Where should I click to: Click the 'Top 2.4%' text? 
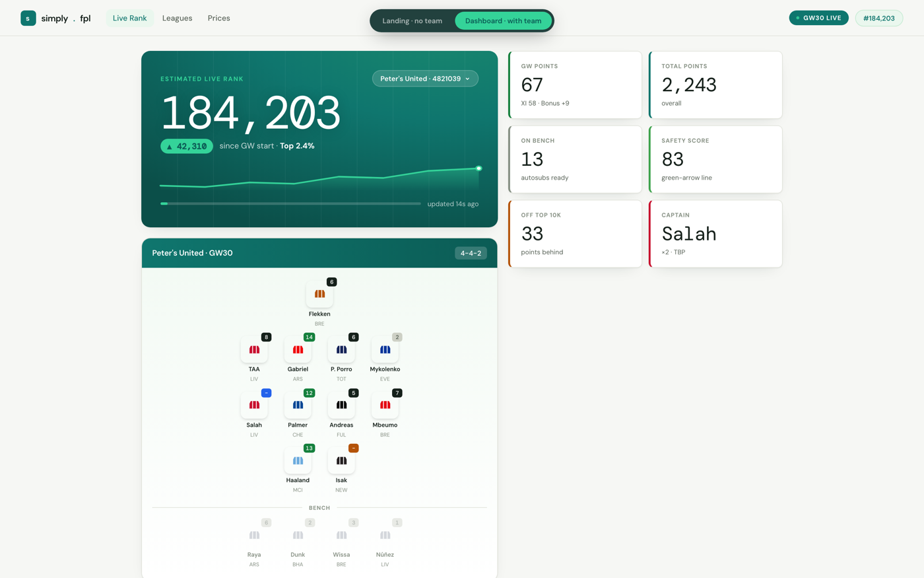pyautogui.click(x=297, y=146)
